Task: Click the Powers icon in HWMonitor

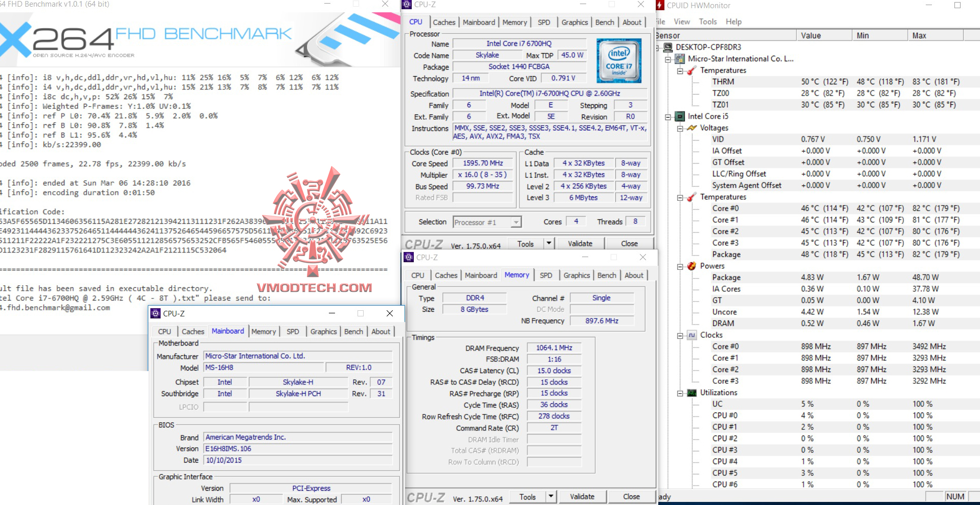Action: coord(692,266)
